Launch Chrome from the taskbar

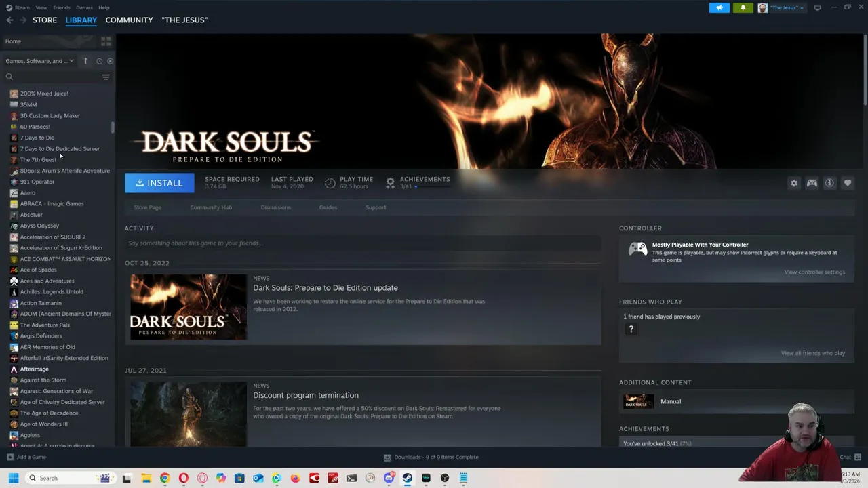[165, 479]
